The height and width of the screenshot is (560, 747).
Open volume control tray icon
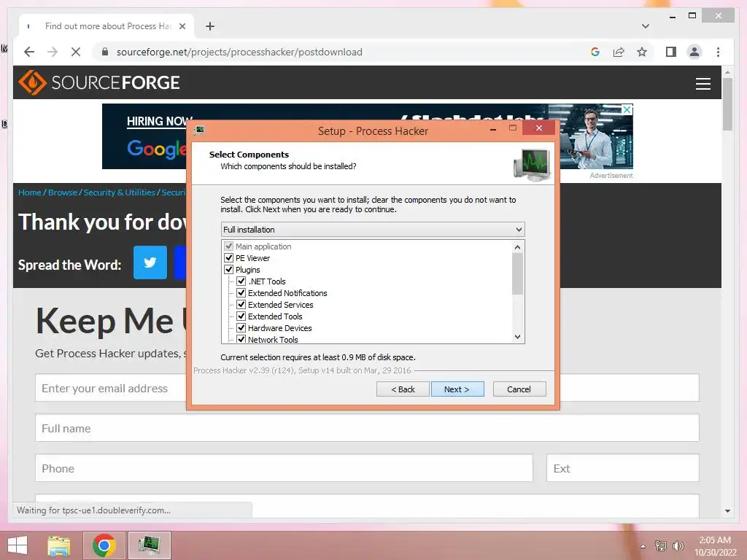pos(678,545)
